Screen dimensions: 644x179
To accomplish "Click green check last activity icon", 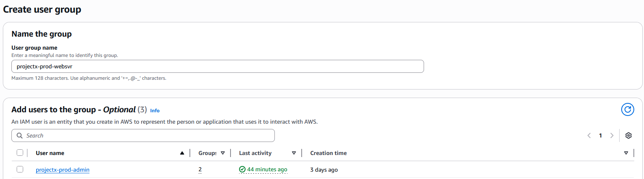I will [x=242, y=169].
